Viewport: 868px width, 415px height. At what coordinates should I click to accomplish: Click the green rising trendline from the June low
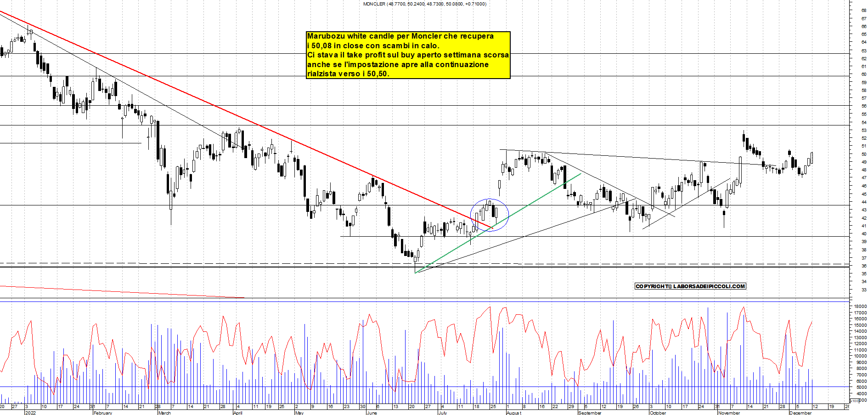498,223
